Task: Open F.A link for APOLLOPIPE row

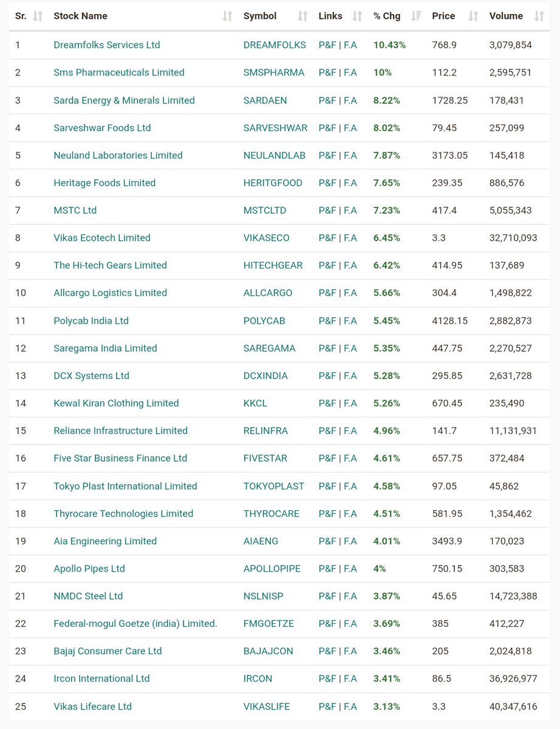Action: coord(350,569)
